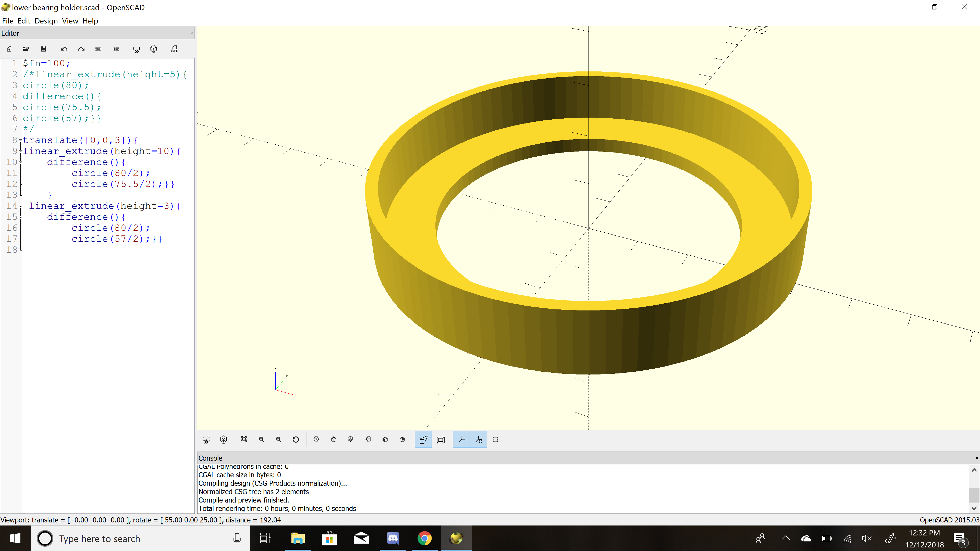Switch to Right view

[x=316, y=440]
